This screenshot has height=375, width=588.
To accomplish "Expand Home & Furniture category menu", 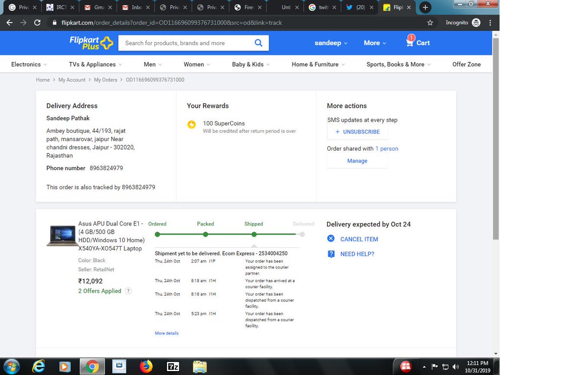I will (318, 64).
